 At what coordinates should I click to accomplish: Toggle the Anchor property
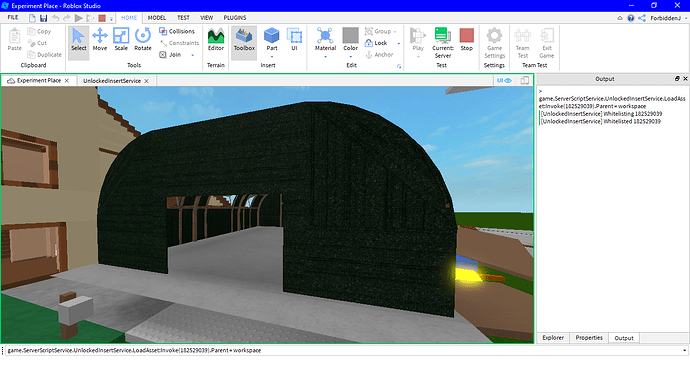(379, 55)
